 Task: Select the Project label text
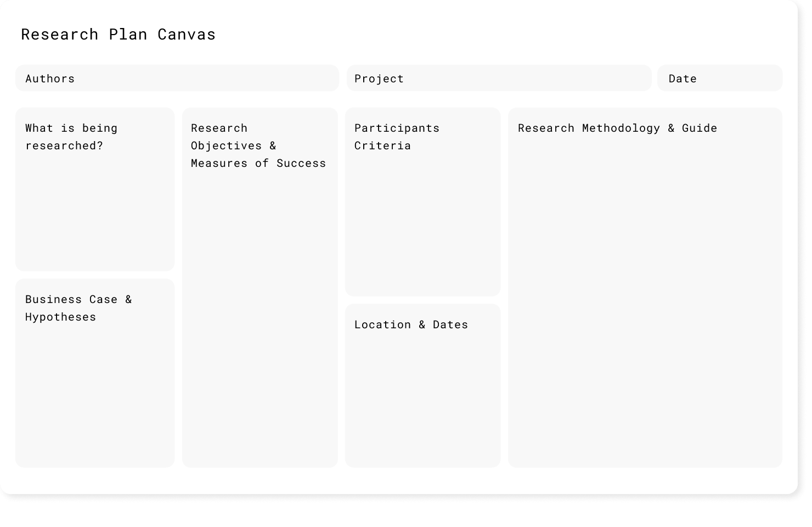[x=379, y=79]
